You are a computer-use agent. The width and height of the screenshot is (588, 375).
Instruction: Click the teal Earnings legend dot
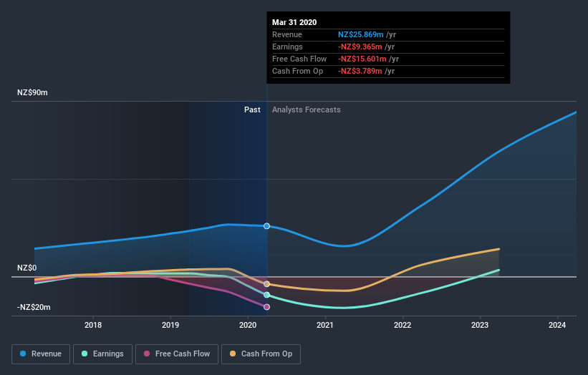85,354
